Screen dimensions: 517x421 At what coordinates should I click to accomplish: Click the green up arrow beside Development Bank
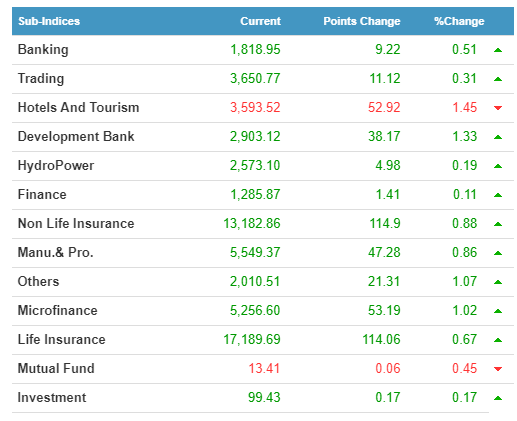point(498,137)
